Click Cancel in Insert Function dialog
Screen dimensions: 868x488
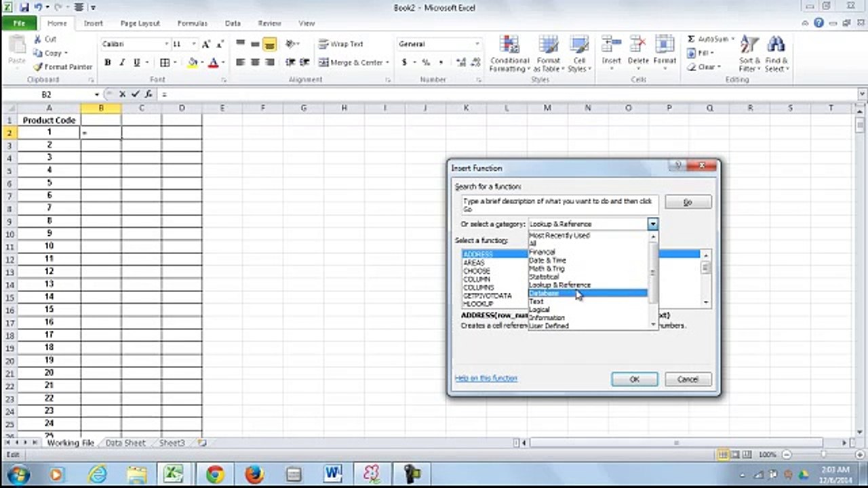[x=688, y=379]
